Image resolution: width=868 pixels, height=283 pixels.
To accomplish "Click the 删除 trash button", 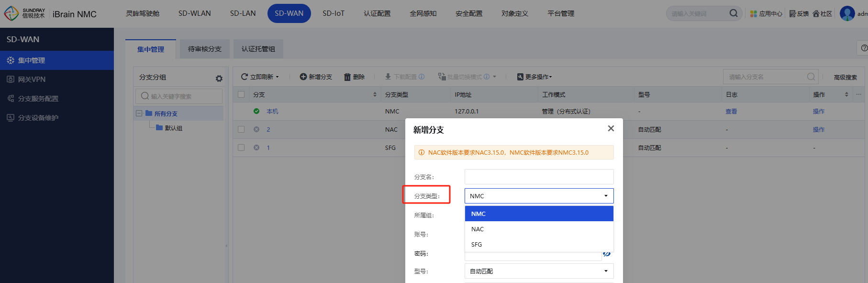I will tap(355, 77).
